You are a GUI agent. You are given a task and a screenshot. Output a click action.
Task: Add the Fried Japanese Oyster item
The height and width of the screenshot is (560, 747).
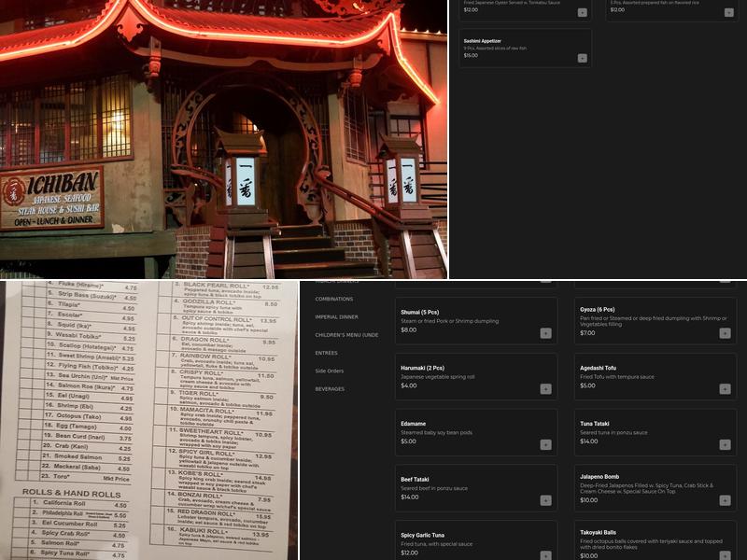tap(582, 12)
